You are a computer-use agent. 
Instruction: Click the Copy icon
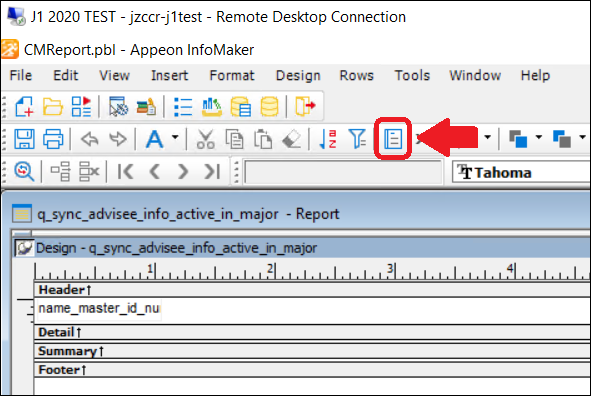pyautogui.click(x=234, y=139)
